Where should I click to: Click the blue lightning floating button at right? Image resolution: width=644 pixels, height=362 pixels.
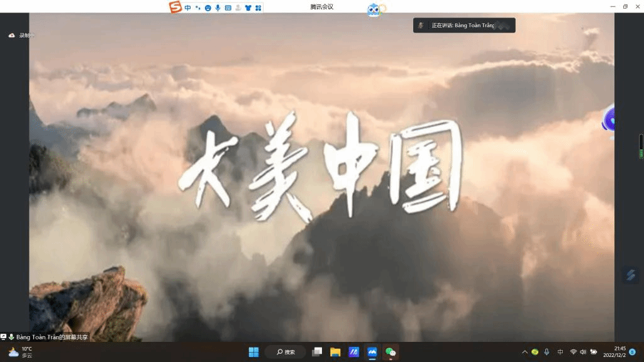tap(631, 275)
